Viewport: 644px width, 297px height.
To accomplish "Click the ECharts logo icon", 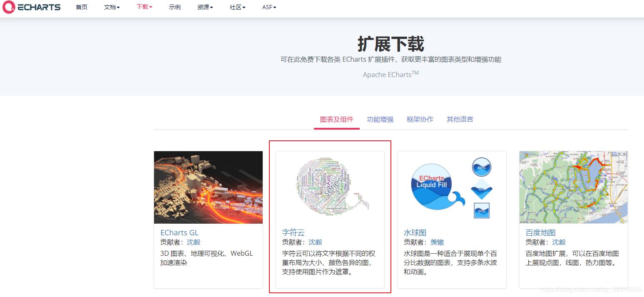I will click(x=9, y=7).
